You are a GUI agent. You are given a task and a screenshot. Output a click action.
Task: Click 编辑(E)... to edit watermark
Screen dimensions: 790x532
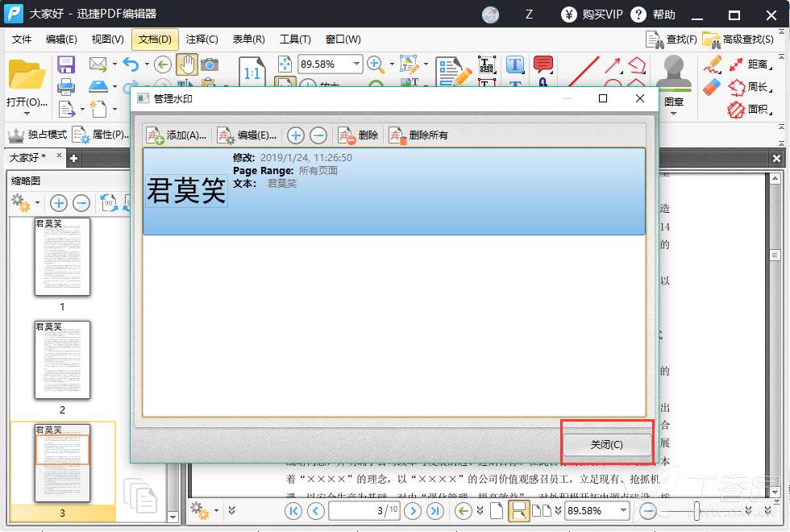[x=247, y=135]
